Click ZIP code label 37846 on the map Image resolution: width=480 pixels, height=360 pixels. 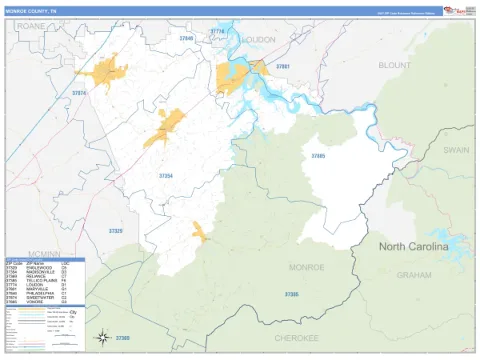[186, 39]
